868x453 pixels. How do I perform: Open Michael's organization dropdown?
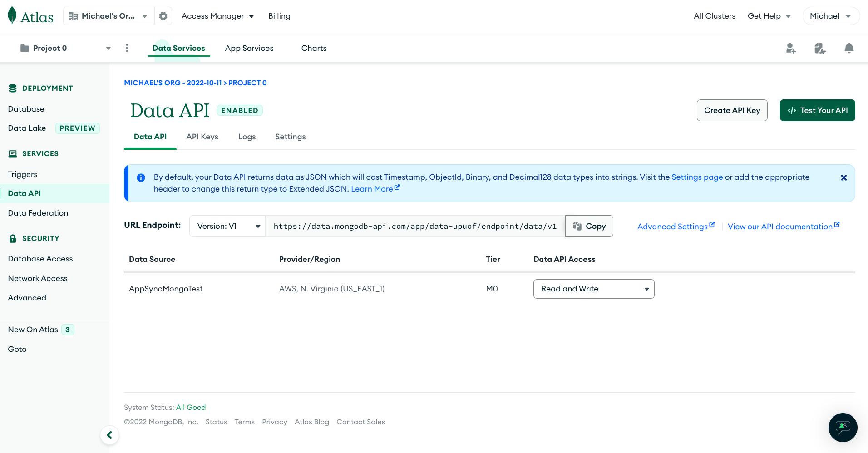pyautogui.click(x=109, y=16)
